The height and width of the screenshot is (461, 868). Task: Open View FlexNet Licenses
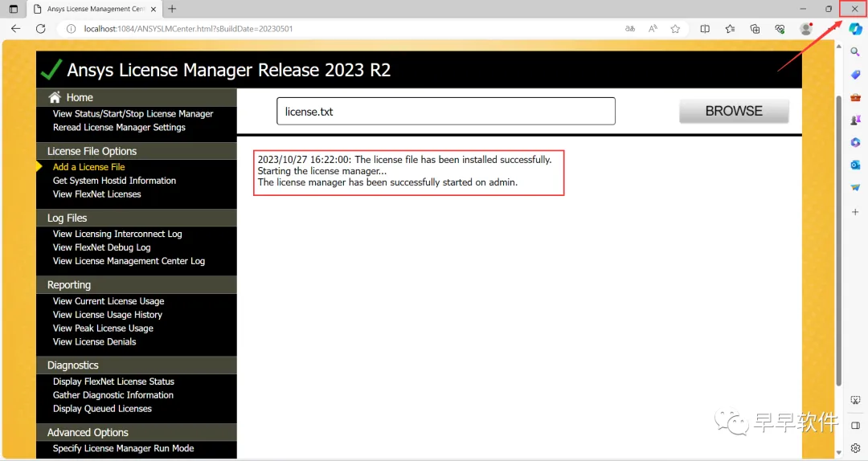[x=97, y=194]
